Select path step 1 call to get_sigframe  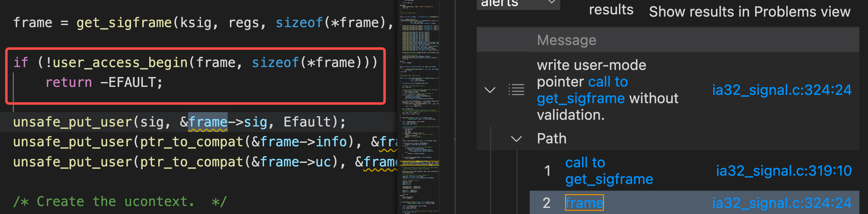point(609,171)
